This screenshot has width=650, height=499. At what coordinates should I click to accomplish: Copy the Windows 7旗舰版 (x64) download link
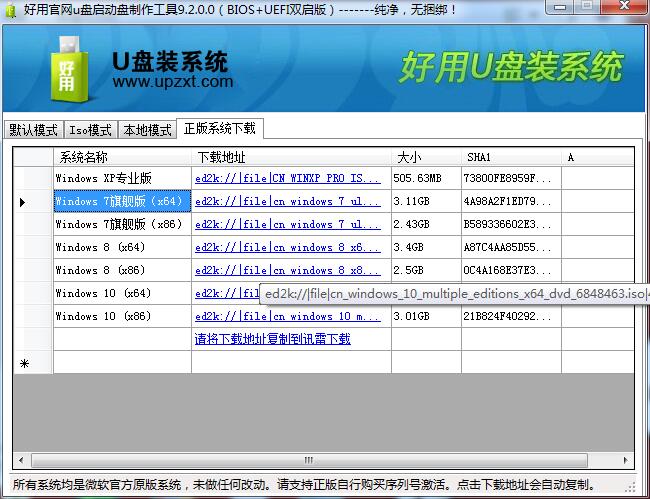[x=288, y=201]
